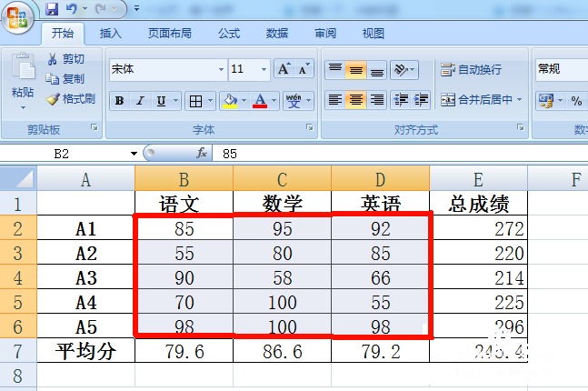Click the Name Box showing B2
Screen dimensions: 588x391
pos(64,154)
